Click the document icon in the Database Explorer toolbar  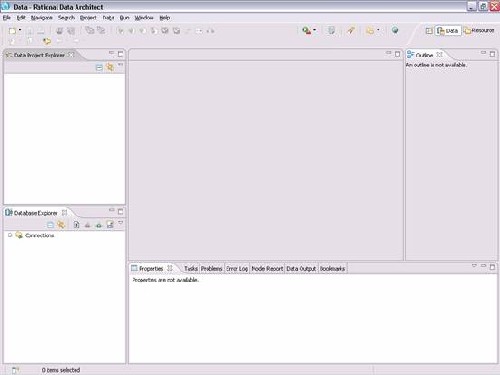(x=76, y=225)
